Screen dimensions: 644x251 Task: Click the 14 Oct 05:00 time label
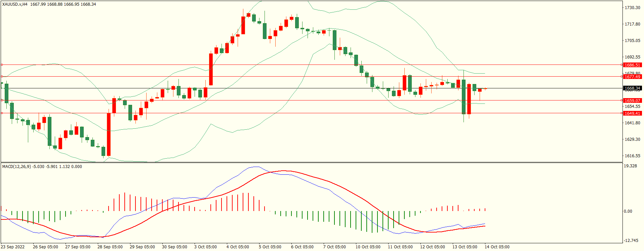497,247
